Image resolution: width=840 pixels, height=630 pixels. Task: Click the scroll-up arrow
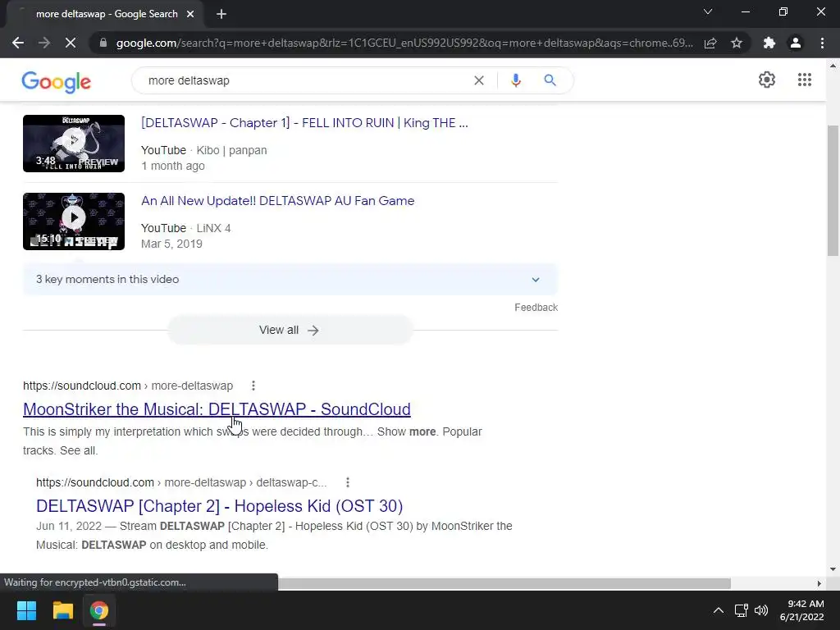tap(833, 66)
